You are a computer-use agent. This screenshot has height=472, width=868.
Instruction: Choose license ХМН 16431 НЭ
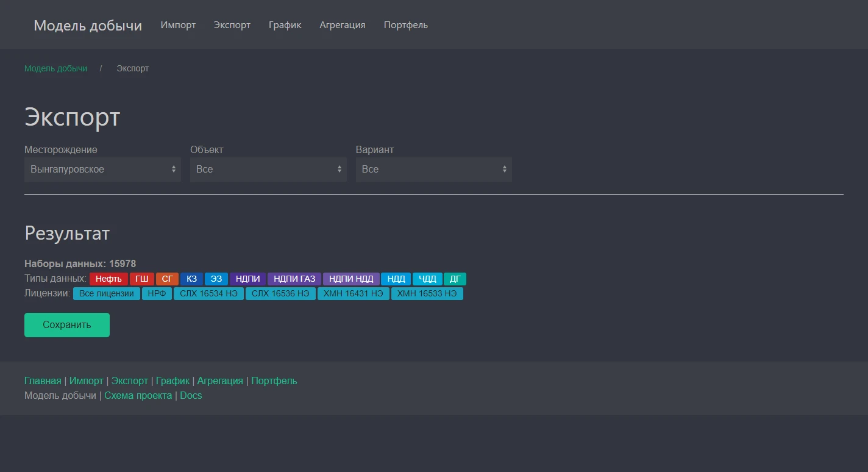(x=354, y=294)
